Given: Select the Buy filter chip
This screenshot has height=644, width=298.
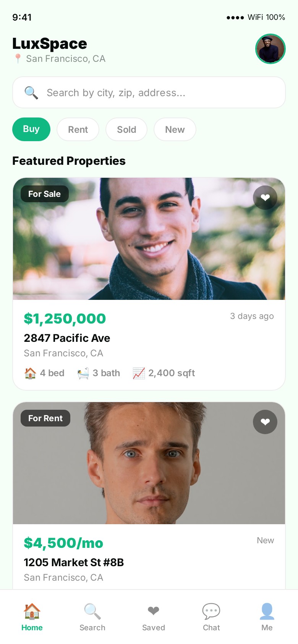Looking at the screenshot, I should [x=31, y=129].
